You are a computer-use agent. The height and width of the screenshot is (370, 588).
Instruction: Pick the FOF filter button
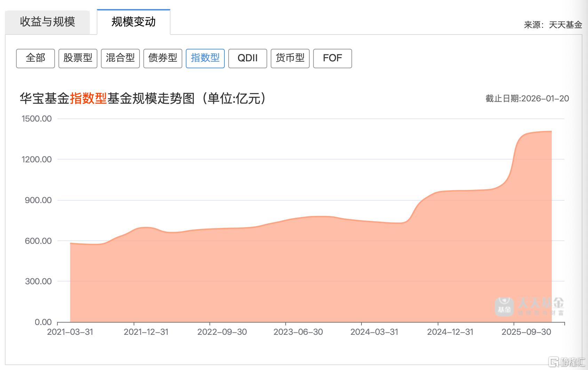tap(333, 58)
